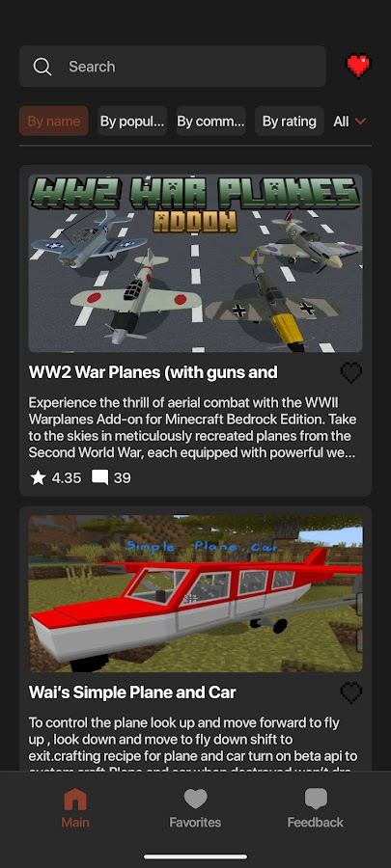The width and height of the screenshot is (391, 868).
Task: Sort addons By comments
Action: tap(211, 122)
